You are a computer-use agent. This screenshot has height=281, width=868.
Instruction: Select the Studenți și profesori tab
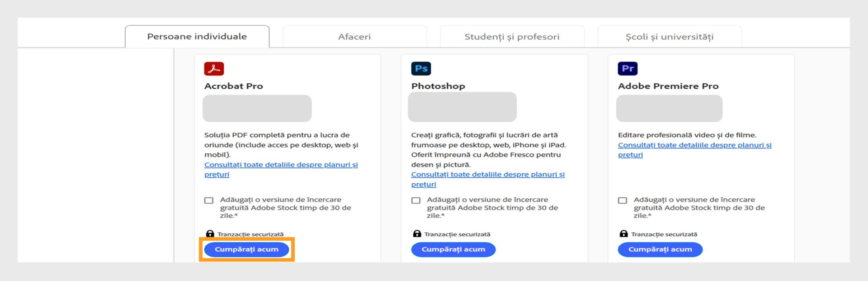point(512,37)
